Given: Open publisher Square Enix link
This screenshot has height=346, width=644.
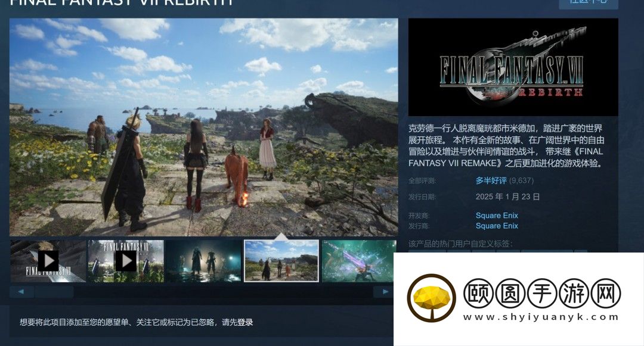Looking at the screenshot, I should (497, 226).
